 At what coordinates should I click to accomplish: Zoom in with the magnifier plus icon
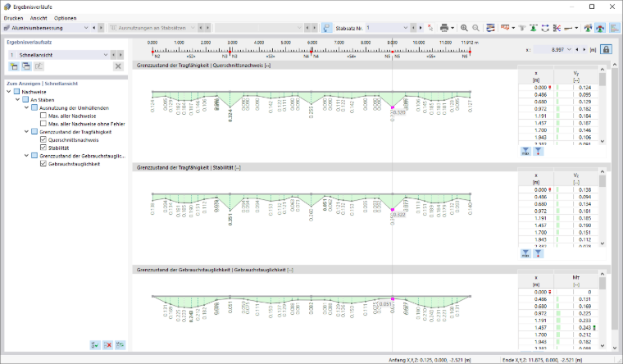tap(464, 28)
